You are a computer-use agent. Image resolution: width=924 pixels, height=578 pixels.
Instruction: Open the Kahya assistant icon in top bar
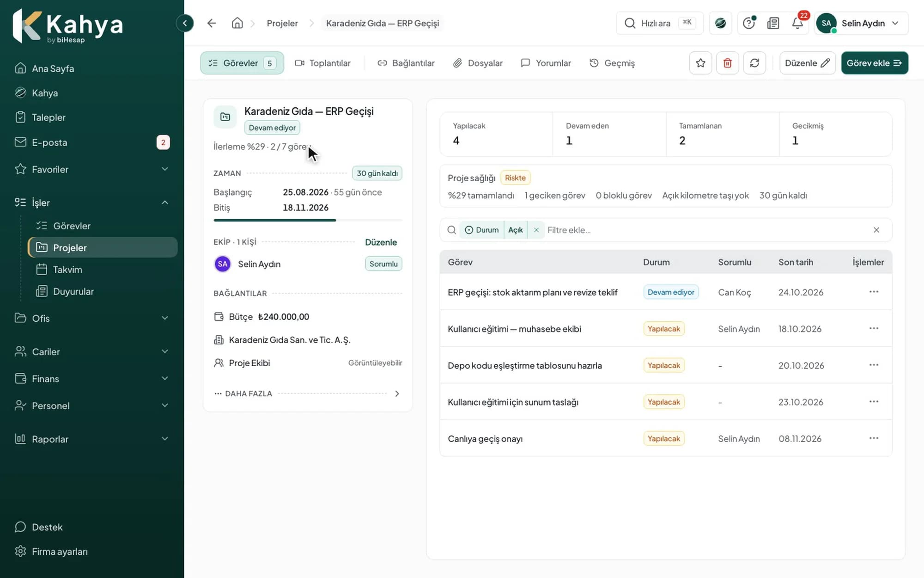[720, 23]
